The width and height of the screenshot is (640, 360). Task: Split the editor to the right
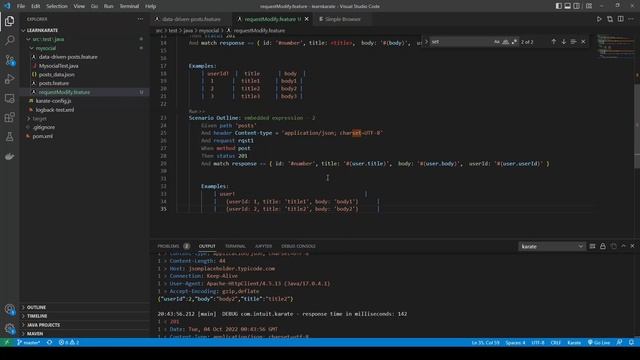point(620,19)
